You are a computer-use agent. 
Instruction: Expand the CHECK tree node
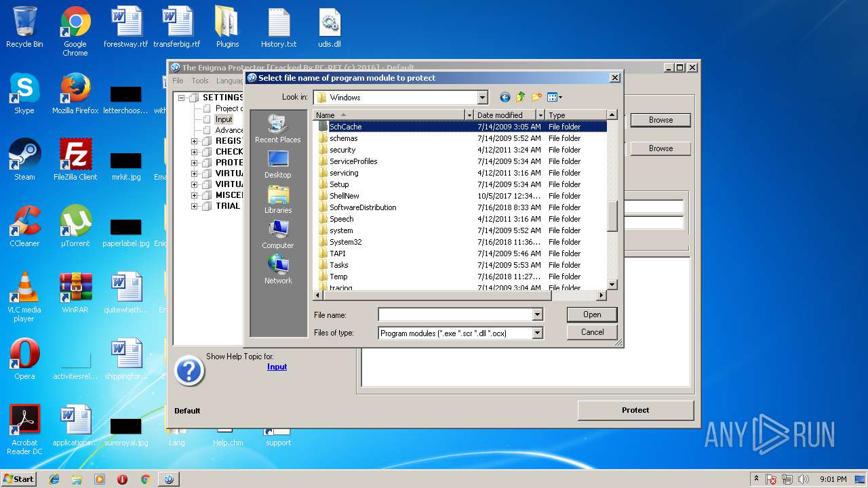194,152
